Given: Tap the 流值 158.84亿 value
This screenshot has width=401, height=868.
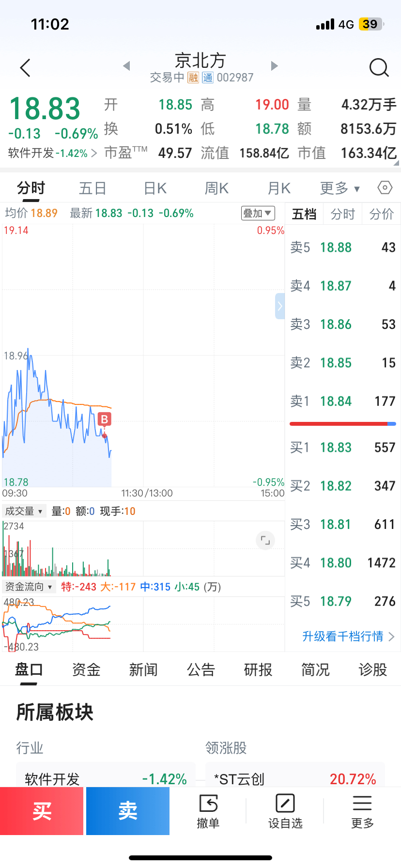Looking at the screenshot, I should [x=264, y=153].
